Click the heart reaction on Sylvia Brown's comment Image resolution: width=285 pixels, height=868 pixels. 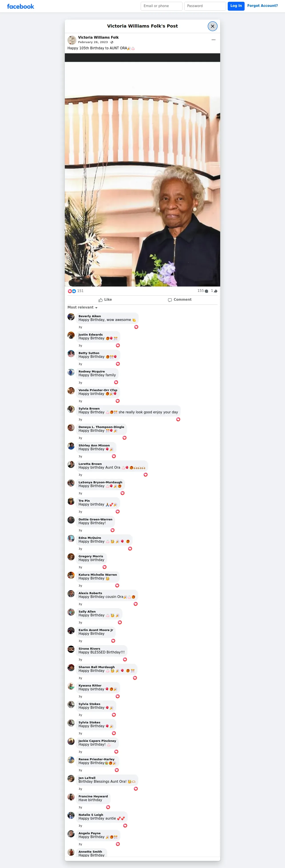pos(178,420)
